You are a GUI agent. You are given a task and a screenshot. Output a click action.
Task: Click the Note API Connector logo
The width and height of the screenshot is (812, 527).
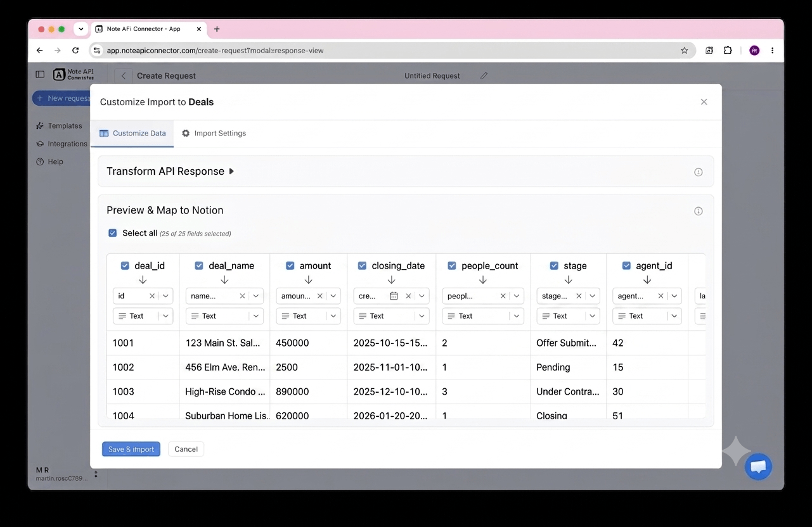click(x=74, y=75)
